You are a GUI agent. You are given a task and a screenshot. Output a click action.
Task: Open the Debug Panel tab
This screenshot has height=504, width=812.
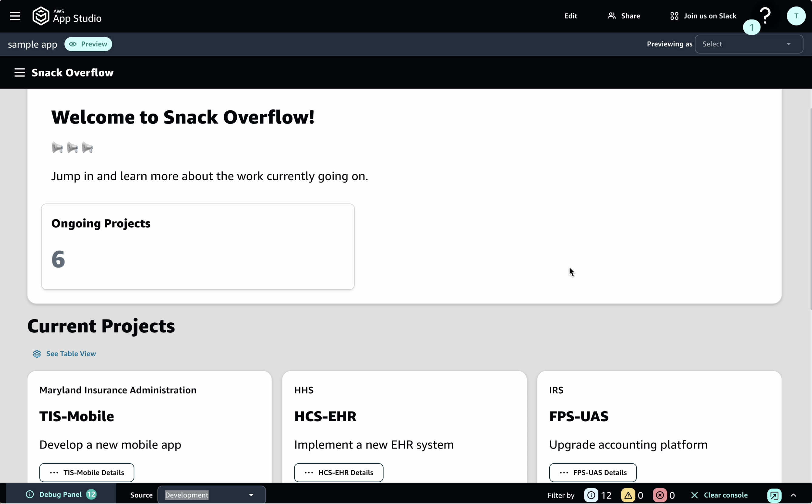60,494
